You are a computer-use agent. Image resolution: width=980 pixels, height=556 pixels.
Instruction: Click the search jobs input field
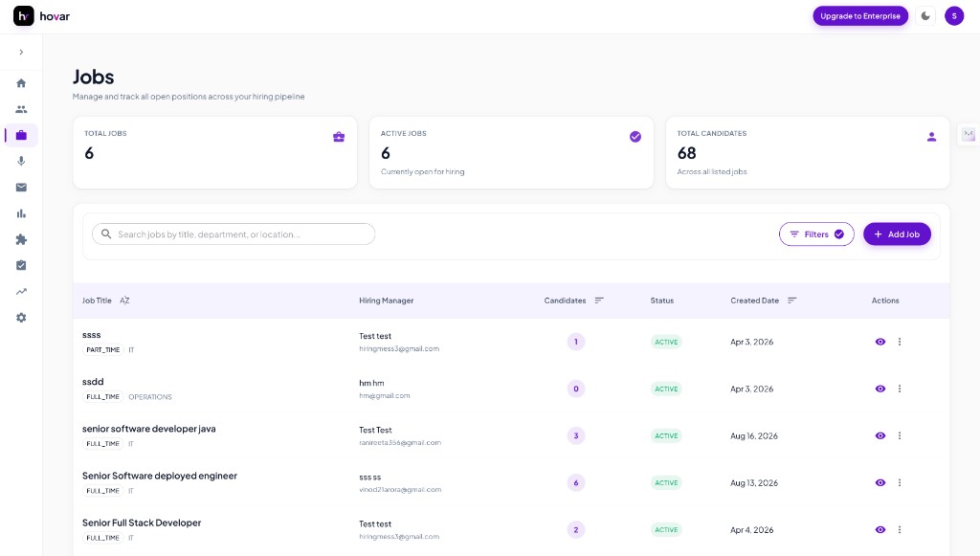[x=234, y=234]
